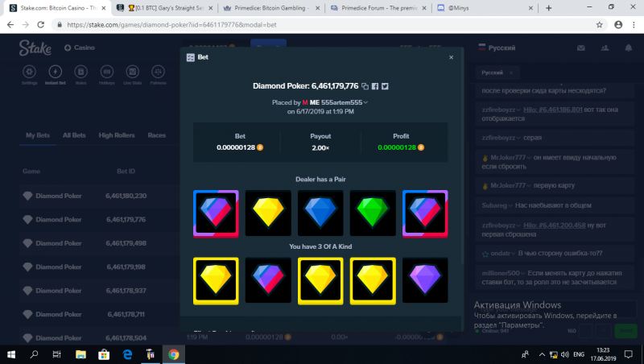This screenshot has width=644, height=364.
Task: Send the chat message
Action: 625,331
